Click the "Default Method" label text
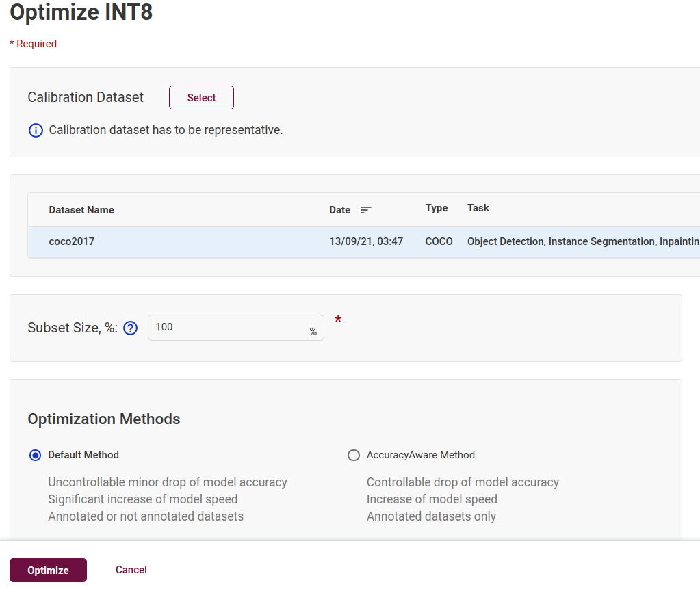 [x=83, y=455]
